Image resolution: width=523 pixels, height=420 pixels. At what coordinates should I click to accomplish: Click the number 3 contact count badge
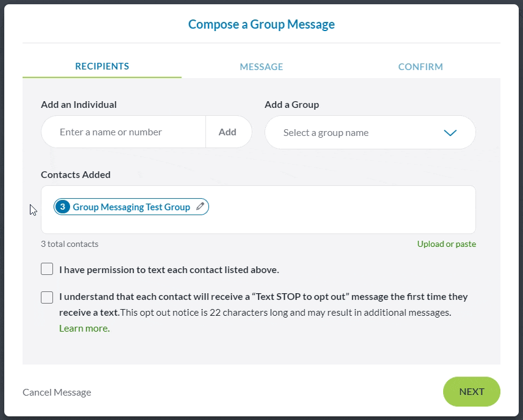point(62,207)
